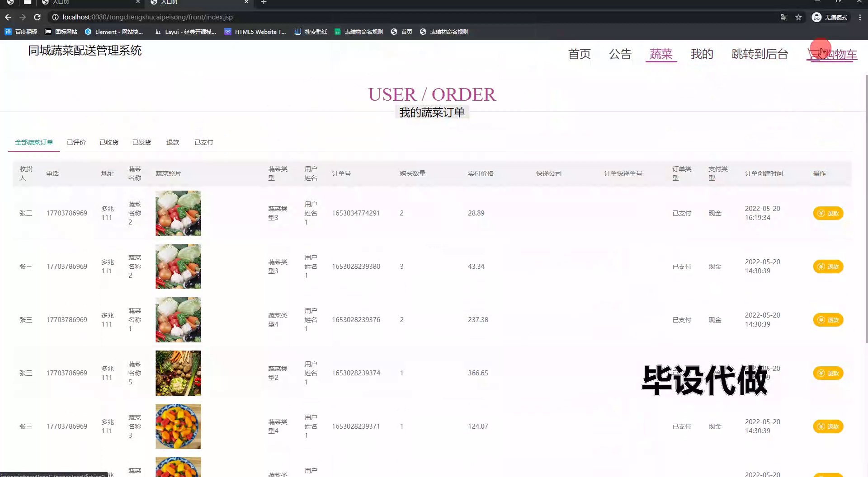Click 跳转到后台 navigation link
The image size is (868, 477).
coord(759,54)
